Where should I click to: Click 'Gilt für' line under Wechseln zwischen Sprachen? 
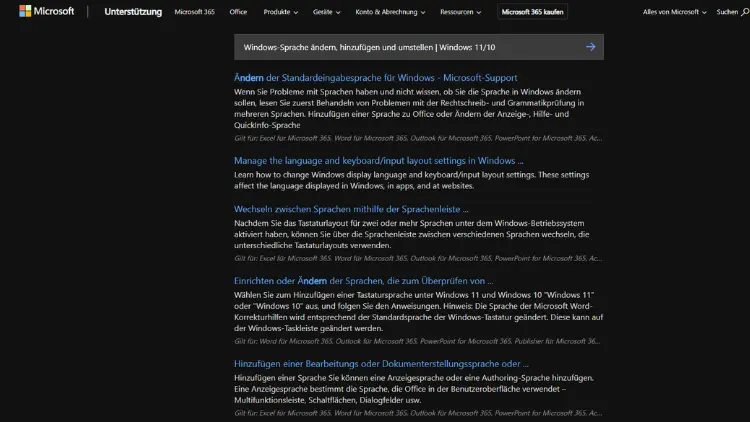point(418,258)
